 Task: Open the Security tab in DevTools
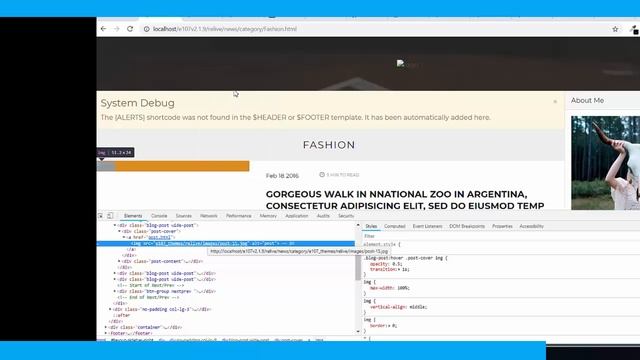(346, 216)
